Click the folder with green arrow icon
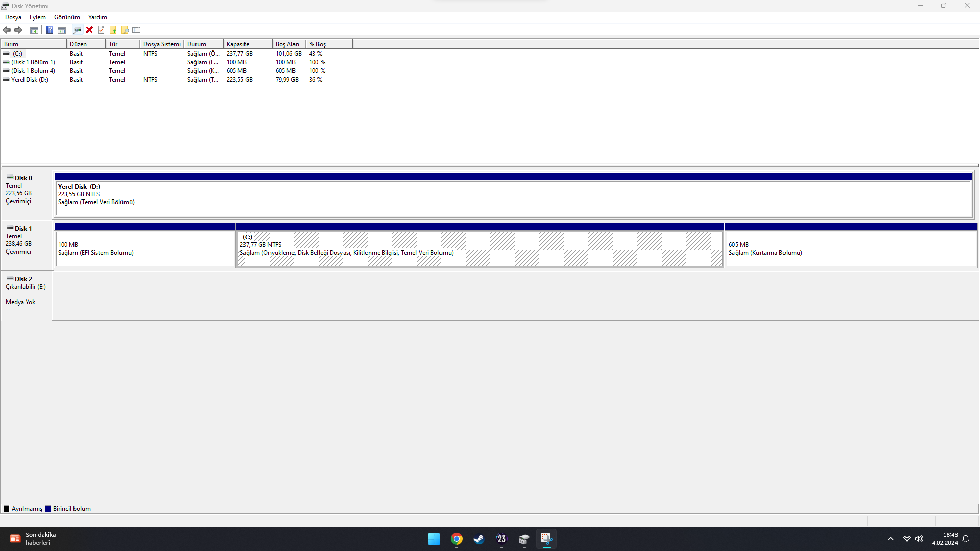The image size is (980, 551). pos(113,30)
